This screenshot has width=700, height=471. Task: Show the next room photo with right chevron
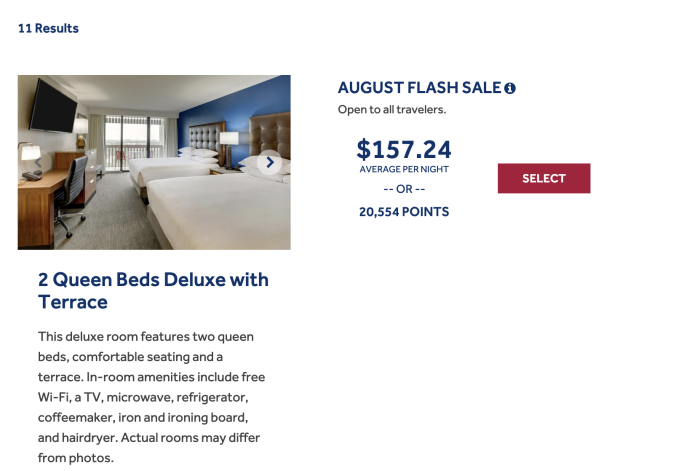point(270,163)
